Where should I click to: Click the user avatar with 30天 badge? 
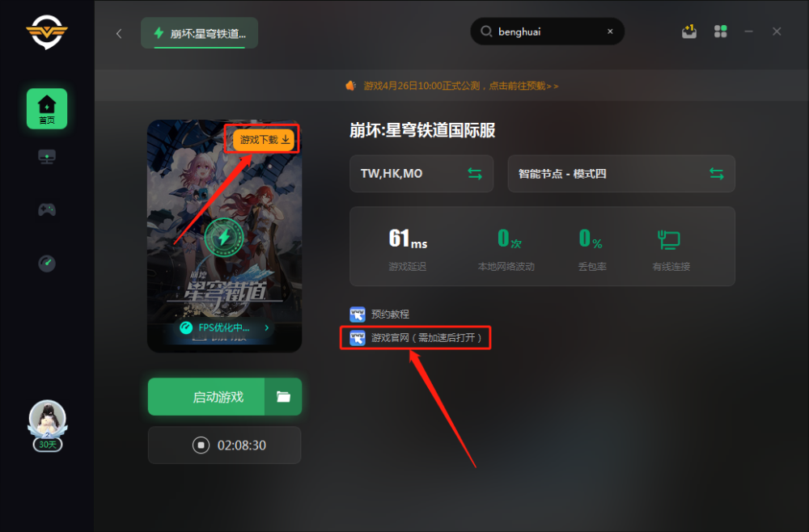(48, 426)
